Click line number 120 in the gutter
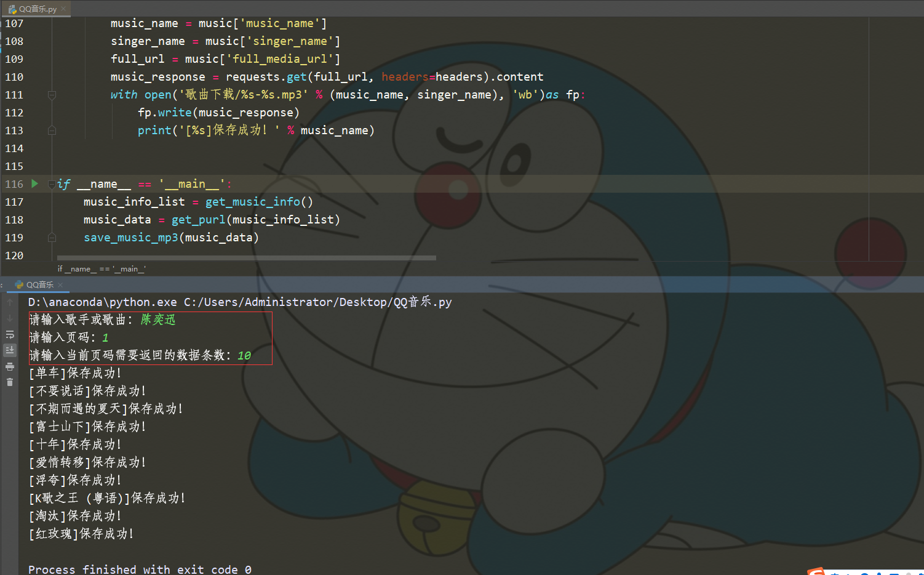 coord(14,255)
